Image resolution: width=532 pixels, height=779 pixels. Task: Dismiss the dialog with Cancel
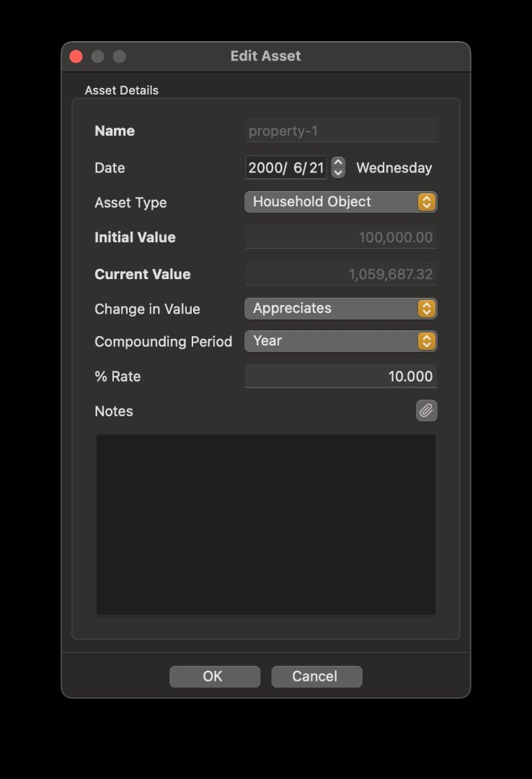click(316, 677)
